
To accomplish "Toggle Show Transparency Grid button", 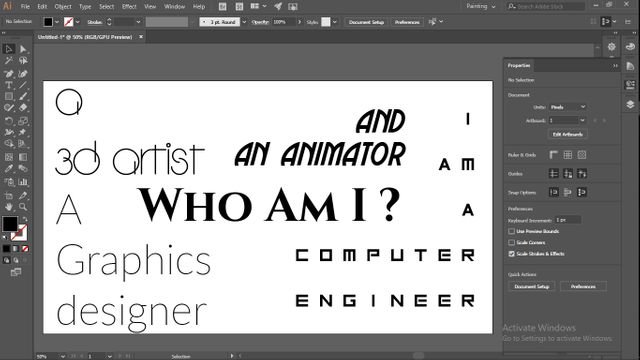I will (582, 155).
